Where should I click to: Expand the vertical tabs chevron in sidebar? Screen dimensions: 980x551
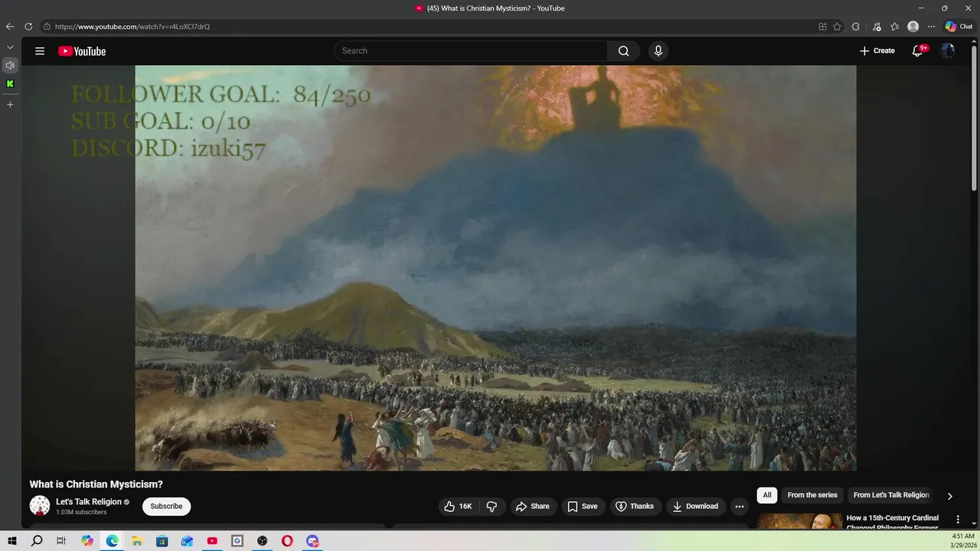(x=10, y=47)
